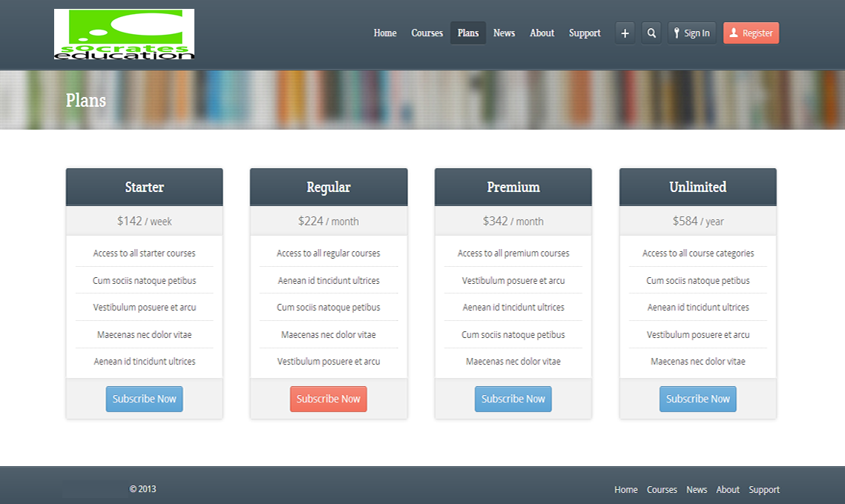This screenshot has height=504, width=845.
Task: Open About link in the footer
Action: [728, 489]
